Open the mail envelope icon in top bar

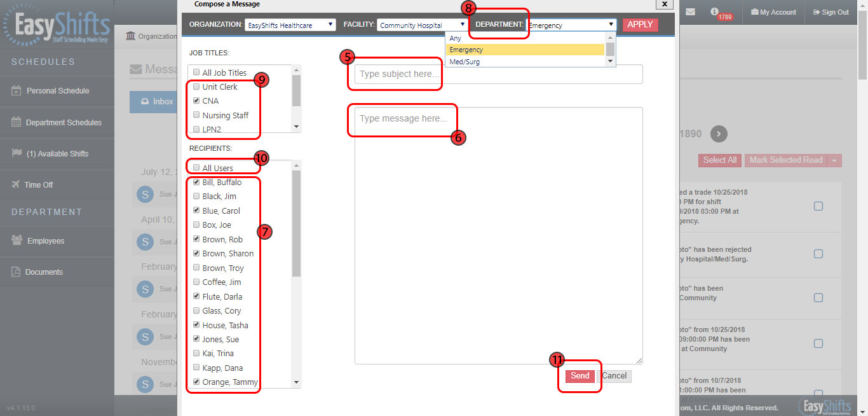pos(690,12)
